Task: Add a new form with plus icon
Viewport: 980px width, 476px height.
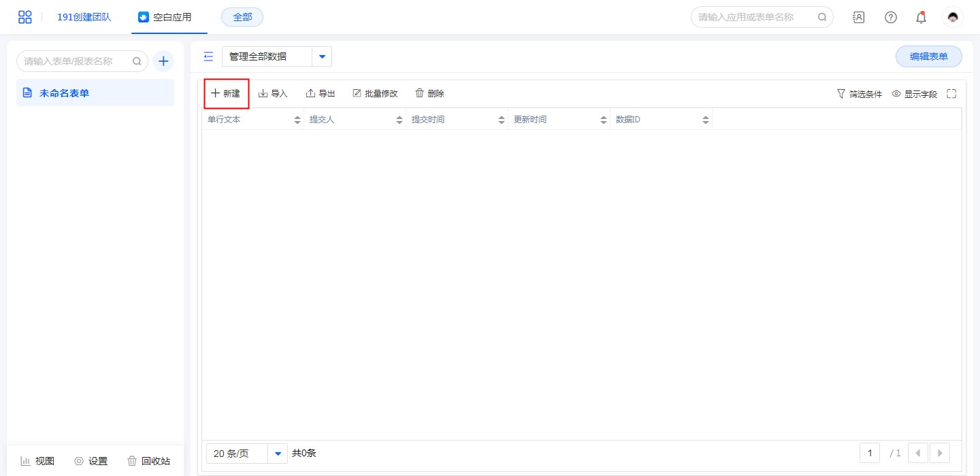Action: (163, 61)
